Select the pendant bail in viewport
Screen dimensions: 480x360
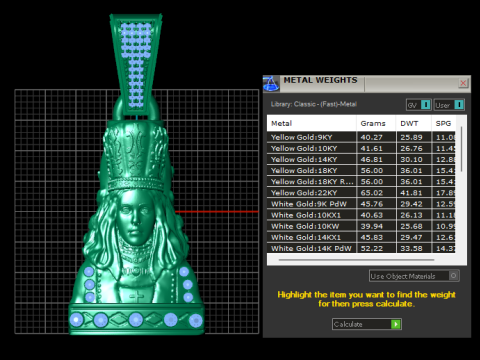coord(136,63)
